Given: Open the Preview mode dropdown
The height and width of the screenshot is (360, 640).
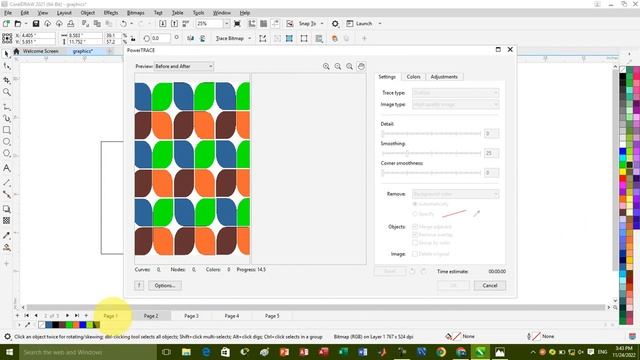Looking at the screenshot, I should coord(184,66).
